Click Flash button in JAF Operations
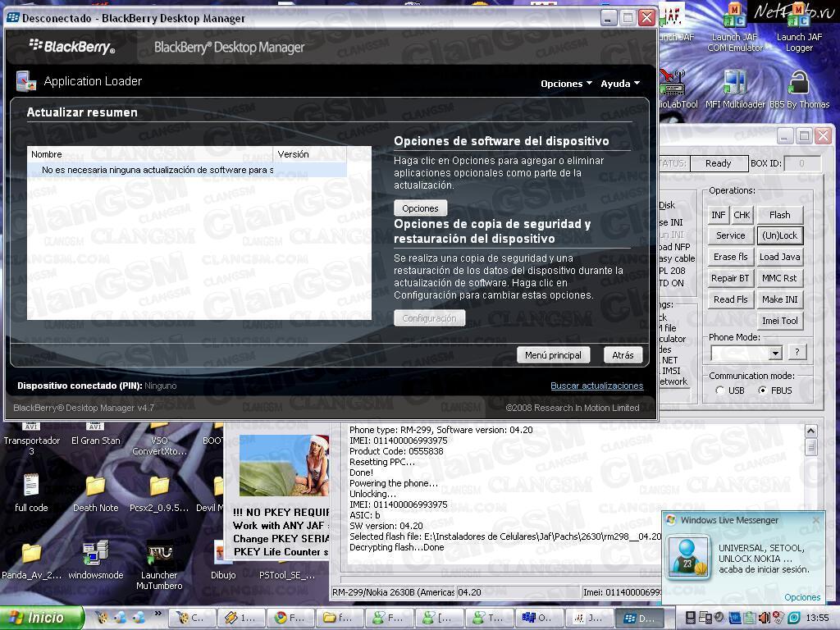Screen dimensions: 840x630 [779, 215]
